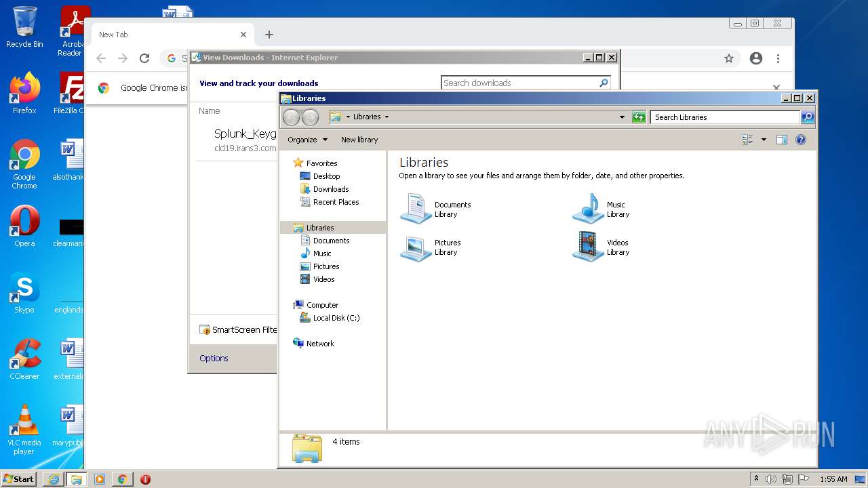Open the Documents library icon
Viewport: 868px width, 488px height.
[416, 209]
